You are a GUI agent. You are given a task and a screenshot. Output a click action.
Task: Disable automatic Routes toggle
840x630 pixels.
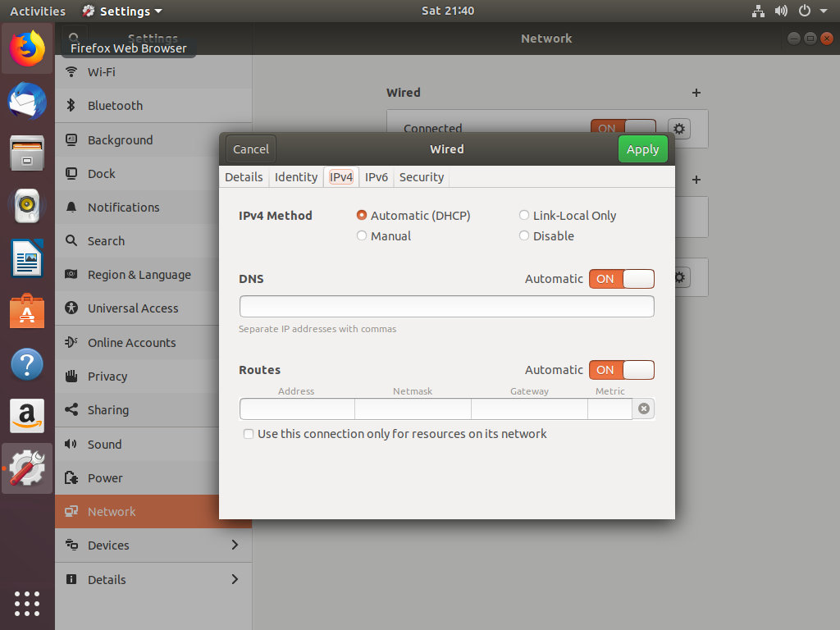621,370
